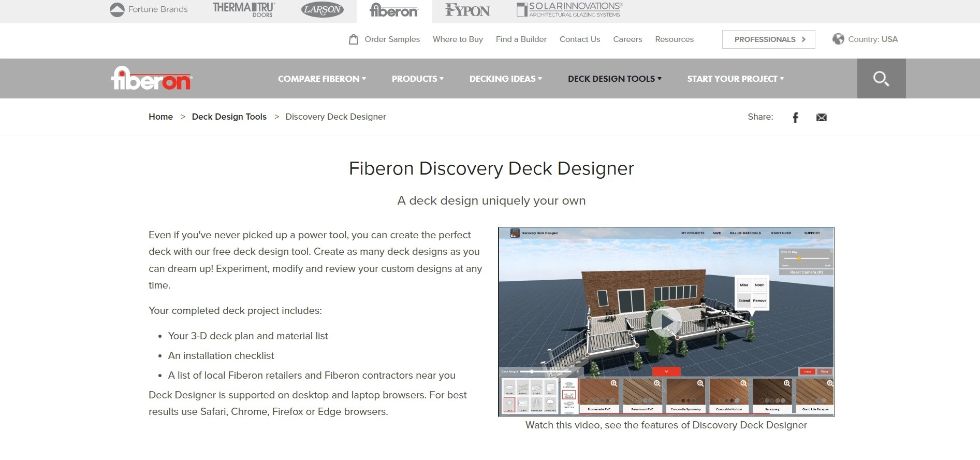Open Deck Design Tools breadcrumb
Viewport: 980px width, 460px height.
click(229, 117)
